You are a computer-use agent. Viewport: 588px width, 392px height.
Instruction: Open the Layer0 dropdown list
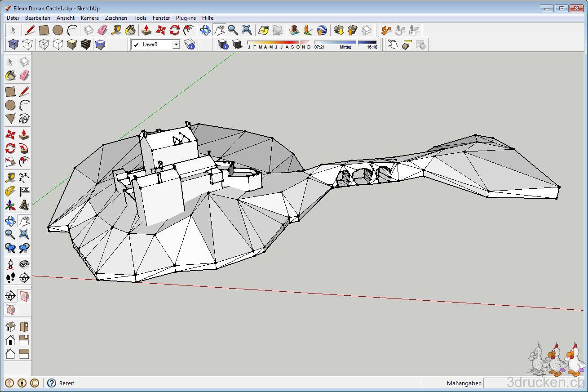[x=177, y=45]
